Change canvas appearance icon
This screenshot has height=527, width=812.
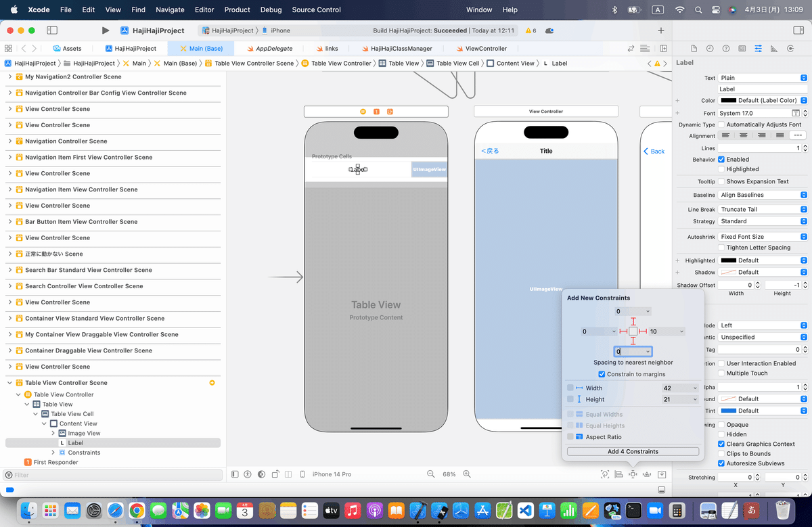pyautogui.click(x=262, y=474)
